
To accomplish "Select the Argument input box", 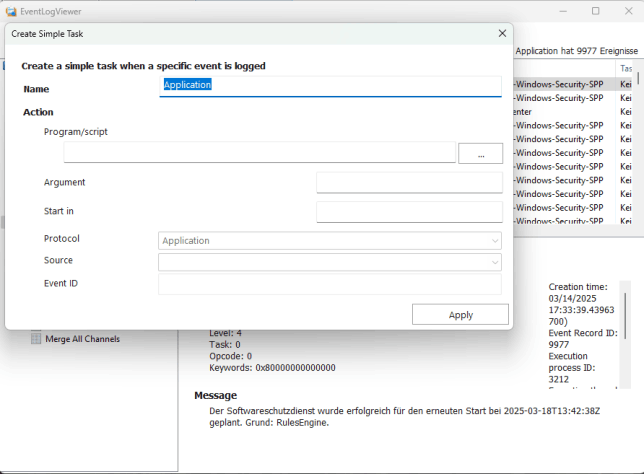I will [408, 182].
